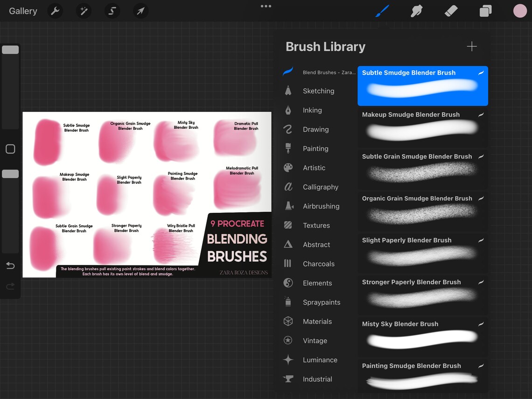Select the Slight Paperly Blender Brush
Screen dimensions: 532x399
(x=423, y=253)
